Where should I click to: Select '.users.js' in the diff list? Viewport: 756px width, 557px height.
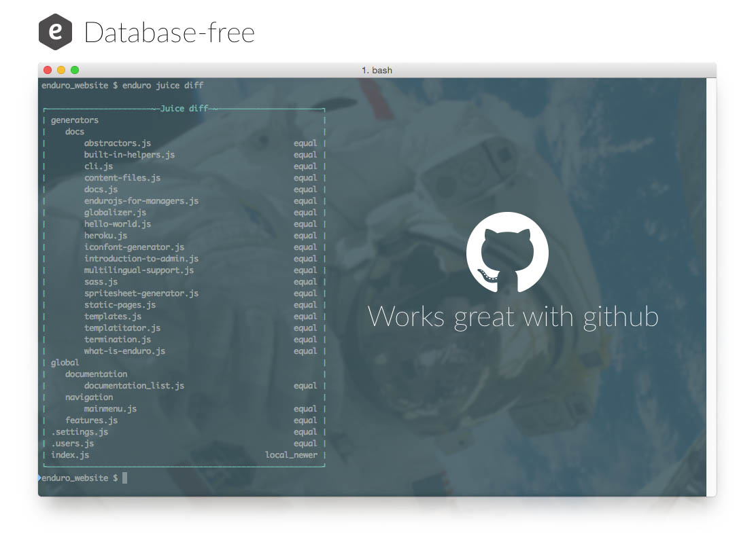(72, 444)
